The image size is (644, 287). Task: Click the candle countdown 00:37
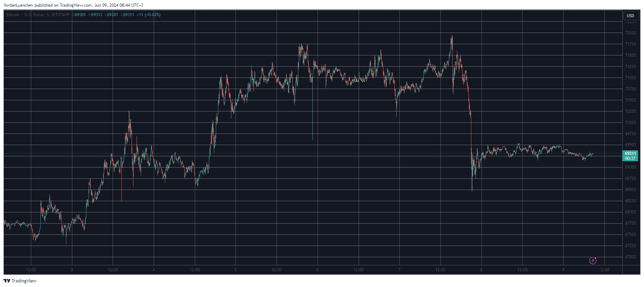(630, 158)
